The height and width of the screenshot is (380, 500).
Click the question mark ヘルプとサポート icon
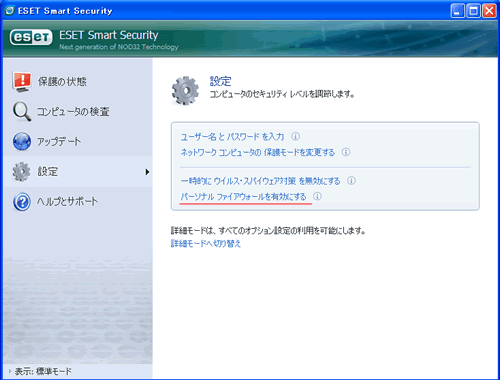(x=22, y=202)
